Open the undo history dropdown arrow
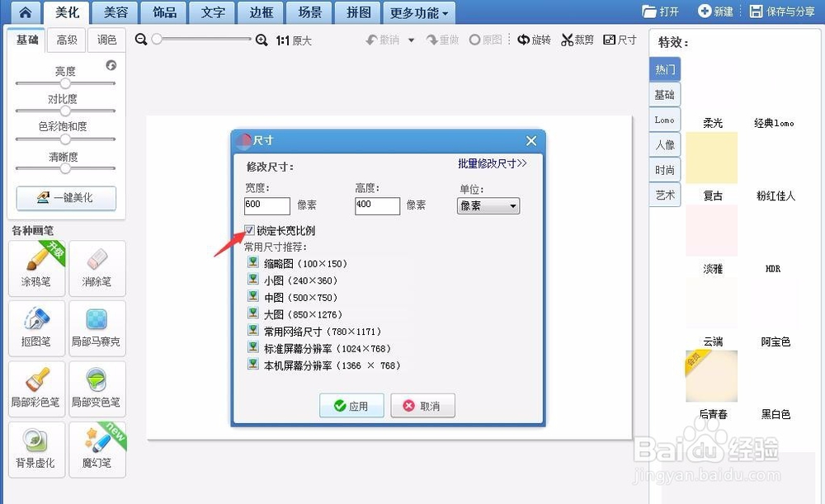Screen dimensions: 825x504 [412, 40]
